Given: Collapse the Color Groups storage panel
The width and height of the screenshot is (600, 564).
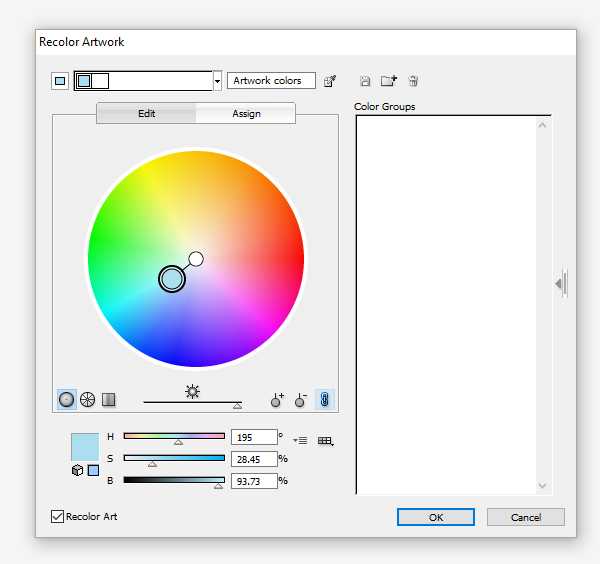Looking at the screenshot, I should point(561,284).
